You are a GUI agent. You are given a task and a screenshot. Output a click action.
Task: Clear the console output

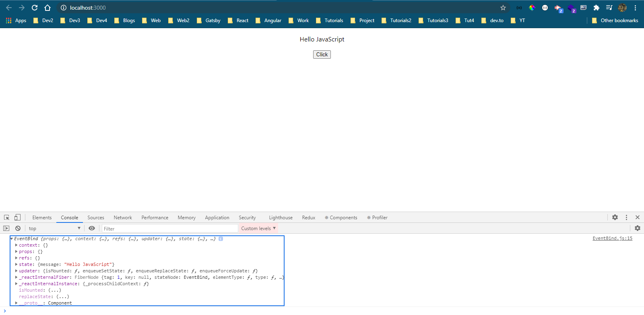pyautogui.click(x=18, y=228)
